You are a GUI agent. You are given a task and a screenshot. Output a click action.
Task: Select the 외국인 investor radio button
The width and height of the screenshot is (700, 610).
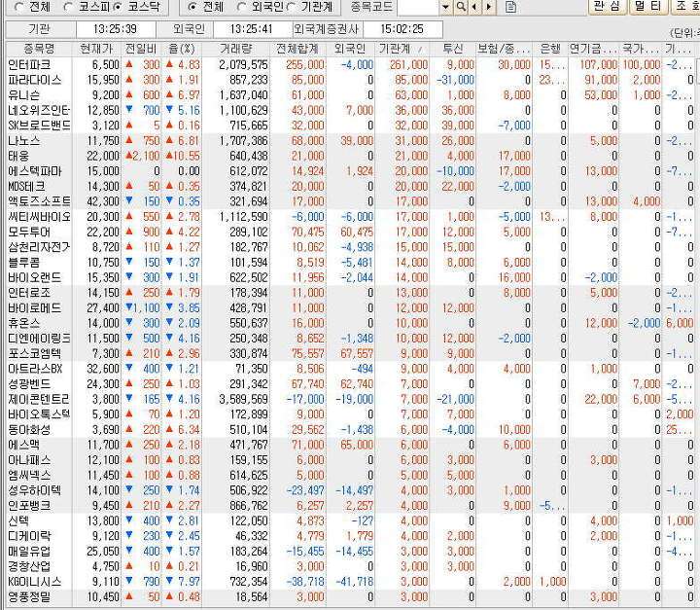(x=241, y=7)
